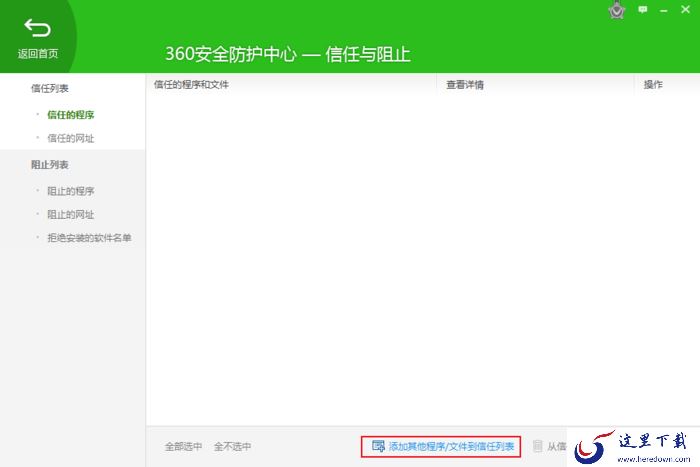Viewport: 700px width, 467px height.
Task: Open 阻止的网址 list
Action: 71,215
